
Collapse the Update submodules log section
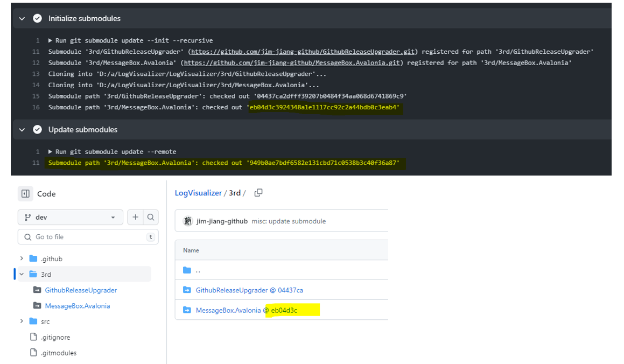[x=21, y=129]
